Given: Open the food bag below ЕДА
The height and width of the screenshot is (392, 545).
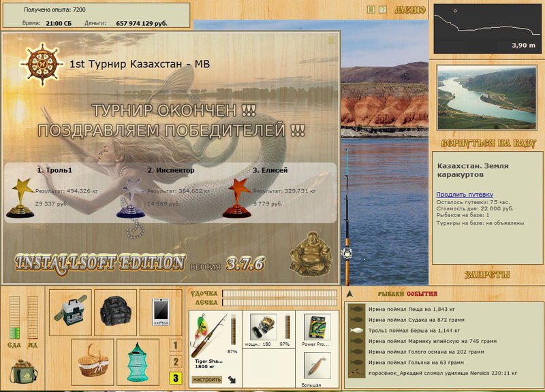Looking at the screenshot, I should click(x=23, y=372).
